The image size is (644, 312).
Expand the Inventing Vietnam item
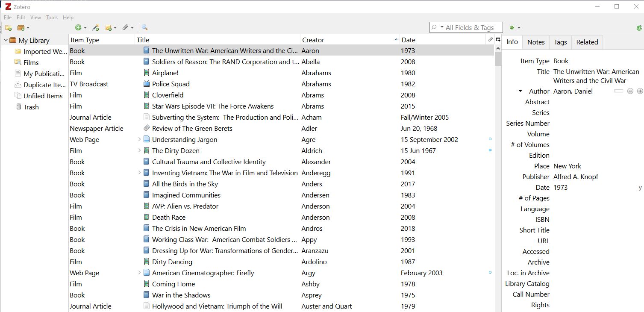click(x=139, y=173)
